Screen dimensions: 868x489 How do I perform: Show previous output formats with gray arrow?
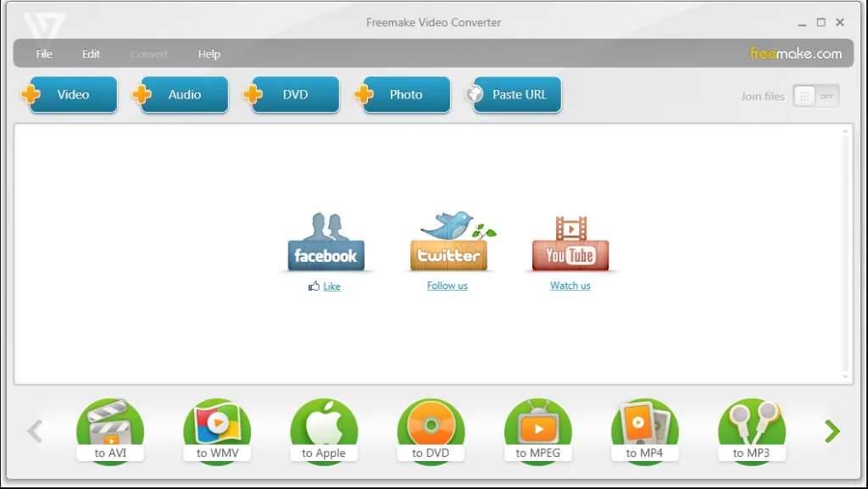click(x=35, y=431)
